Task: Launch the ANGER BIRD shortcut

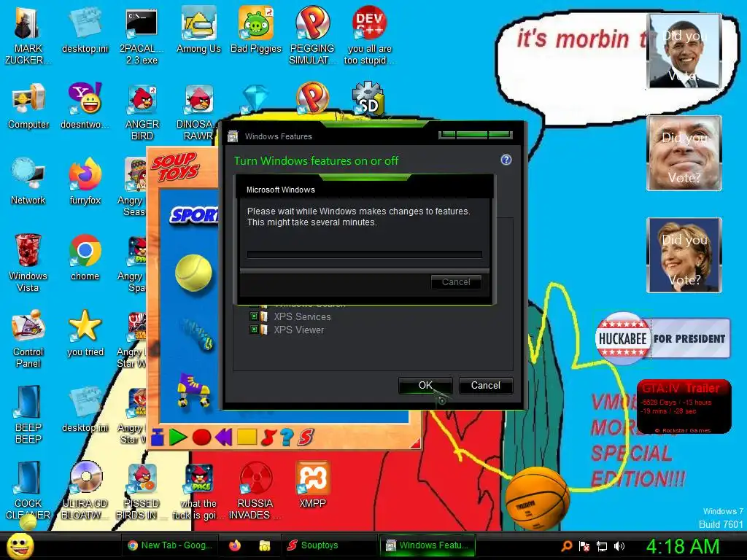Action: [x=142, y=112]
